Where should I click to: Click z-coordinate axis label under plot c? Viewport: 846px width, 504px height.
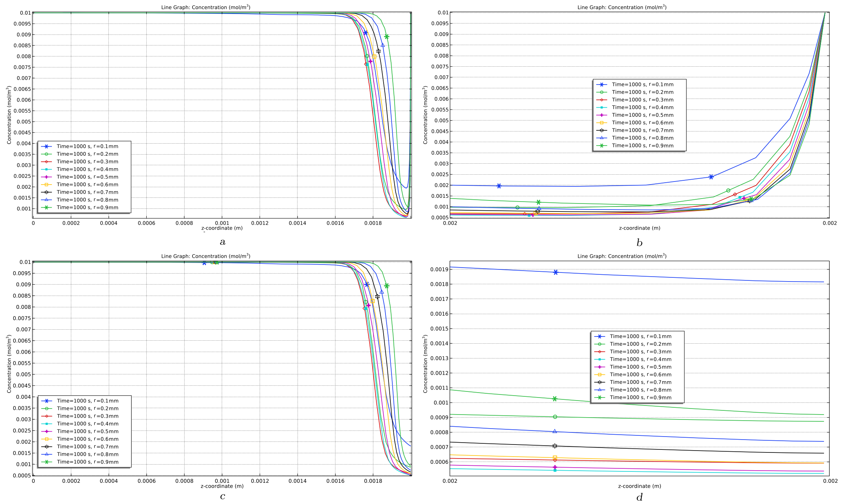tap(222, 486)
